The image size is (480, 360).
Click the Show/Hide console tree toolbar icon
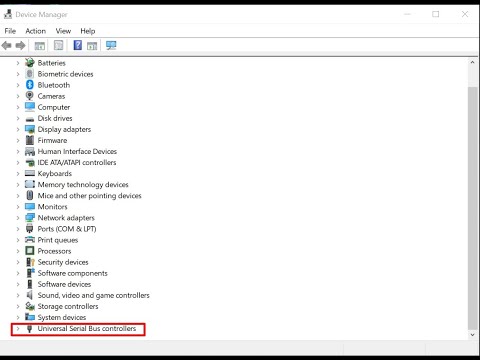click(40, 46)
